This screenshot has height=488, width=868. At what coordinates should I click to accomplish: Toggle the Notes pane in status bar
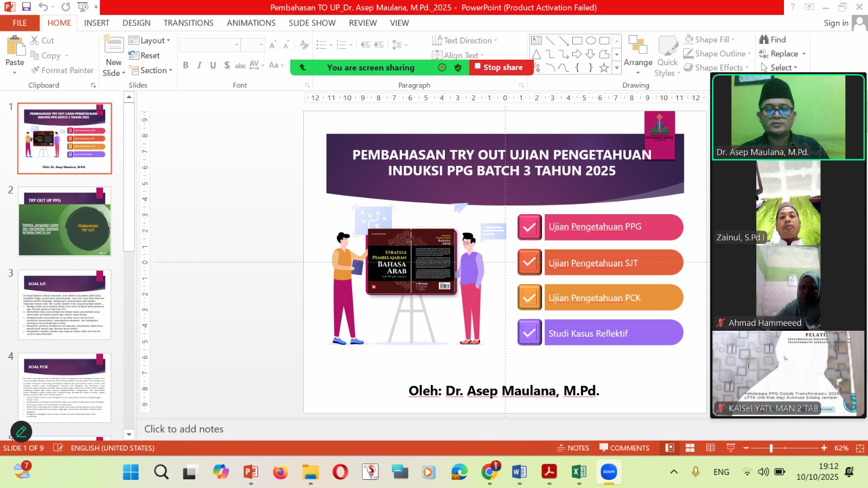(573, 448)
